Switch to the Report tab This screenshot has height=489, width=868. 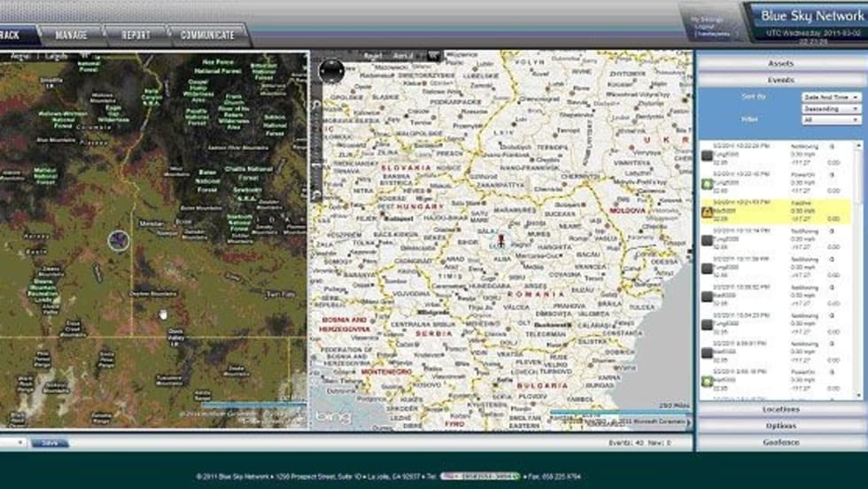[136, 35]
